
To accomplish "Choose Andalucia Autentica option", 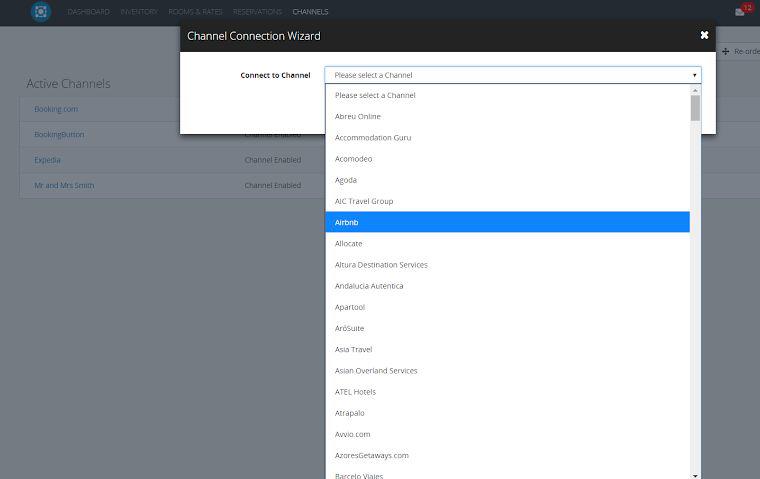I will click(507, 286).
